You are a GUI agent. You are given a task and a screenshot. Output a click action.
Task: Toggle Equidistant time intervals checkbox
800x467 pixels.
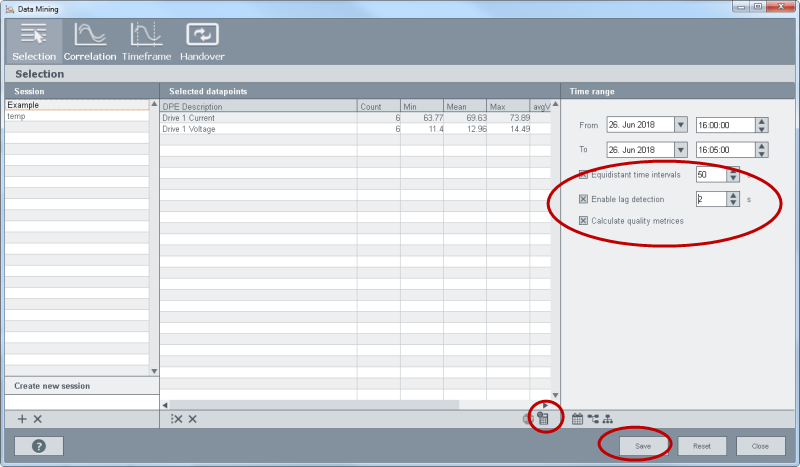(584, 175)
